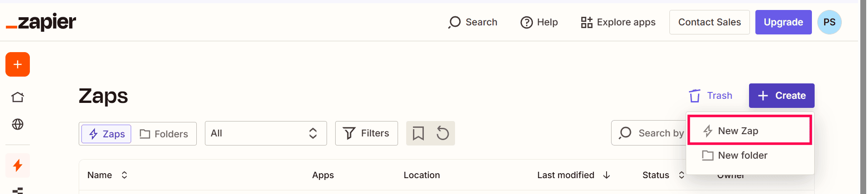Open the All dropdown selector
The image size is (868, 194).
266,133
